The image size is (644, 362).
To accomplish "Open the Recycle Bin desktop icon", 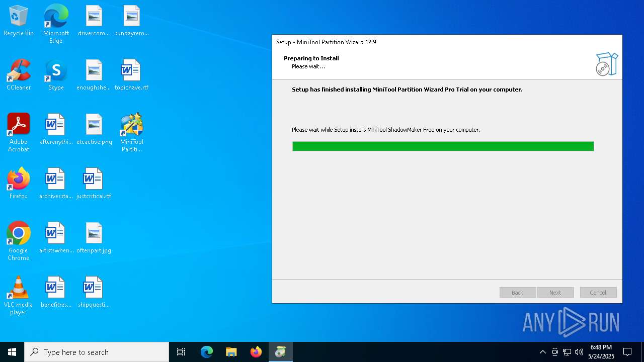I will tap(19, 21).
